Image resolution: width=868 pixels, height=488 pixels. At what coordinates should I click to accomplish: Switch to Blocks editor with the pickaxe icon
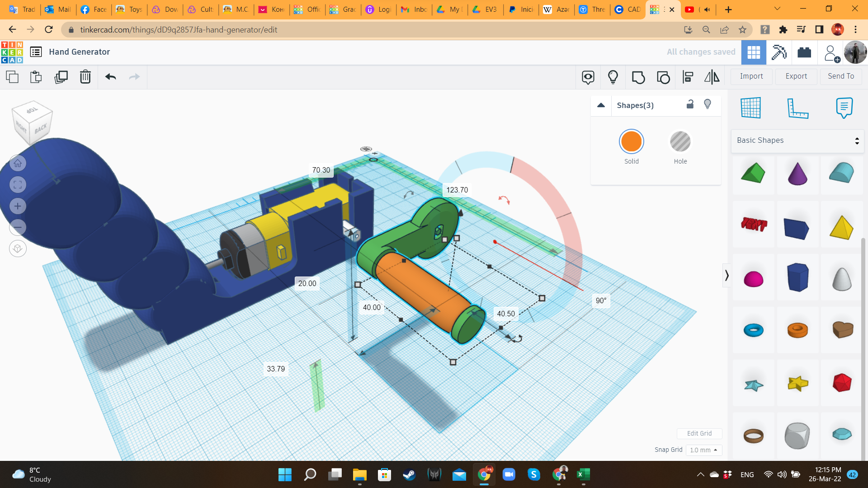[778, 52]
